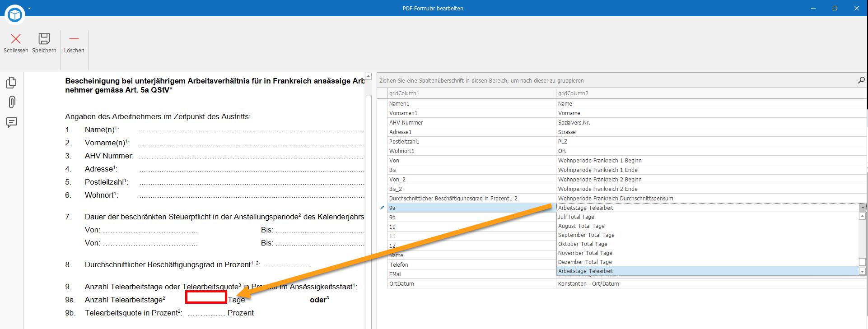Open the comments sidebar panel
The width and height of the screenshot is (868, 329).
pos(12,122)
